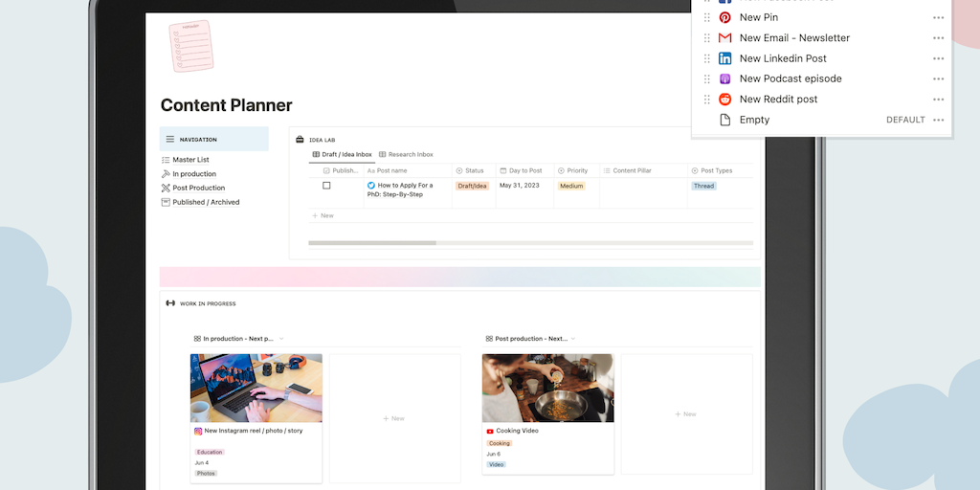The height and width of the screenshot is (490, 980).
Task: Open the laptop thumbnail on Instagram card
Action: click(256, 389)
